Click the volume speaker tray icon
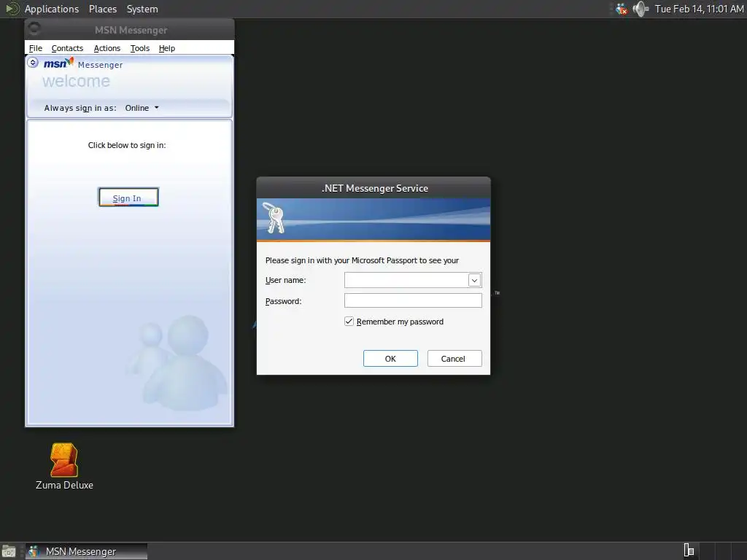Screen dimensions: 747x560 [x=640, y=9]
